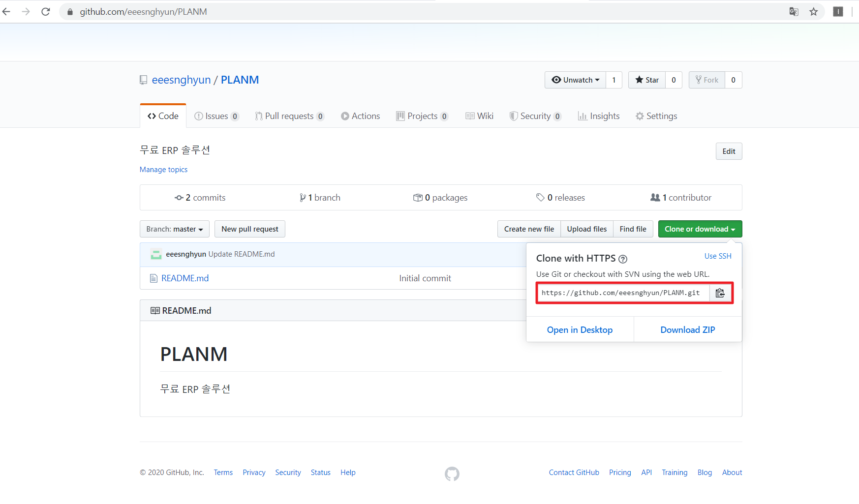Open the Contact GitHub footer link
This screenshot has width=859, height=504.
click(x=574, y=473)
